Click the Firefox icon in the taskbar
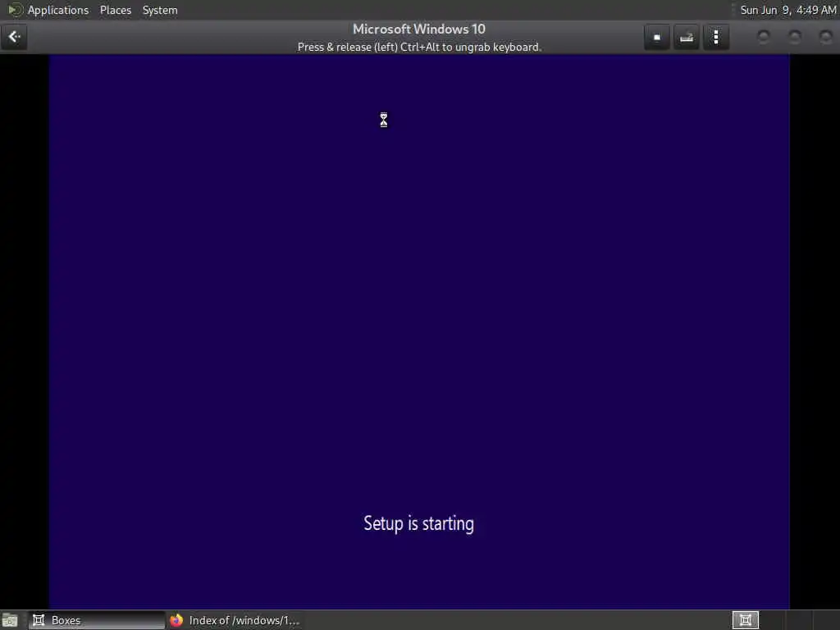 pos(176,620)
